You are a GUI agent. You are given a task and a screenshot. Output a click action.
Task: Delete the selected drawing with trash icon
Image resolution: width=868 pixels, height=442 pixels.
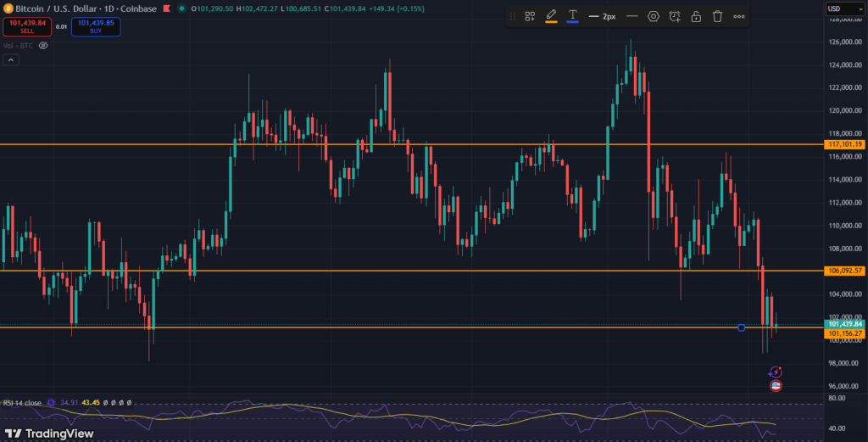tap(717, 17)
